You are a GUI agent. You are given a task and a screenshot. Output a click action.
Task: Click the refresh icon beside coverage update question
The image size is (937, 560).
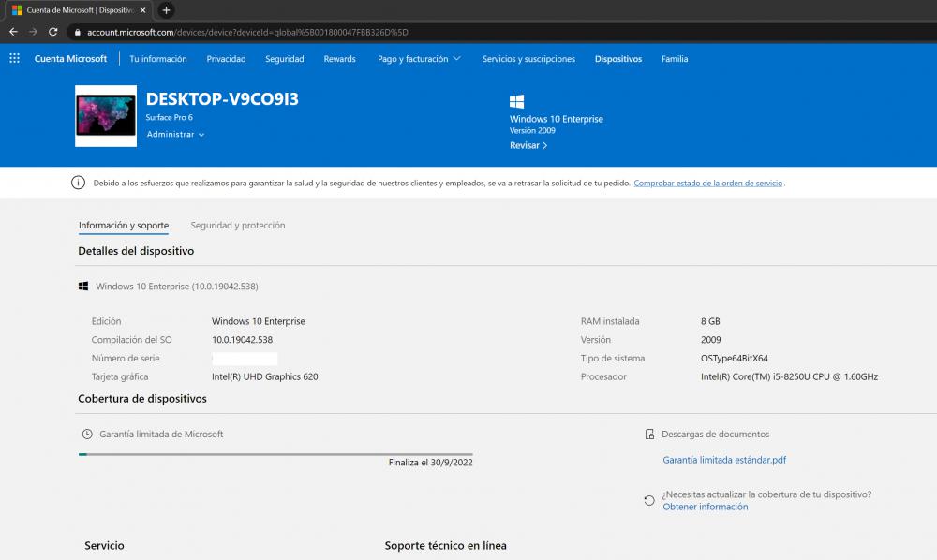pos(649,500)
